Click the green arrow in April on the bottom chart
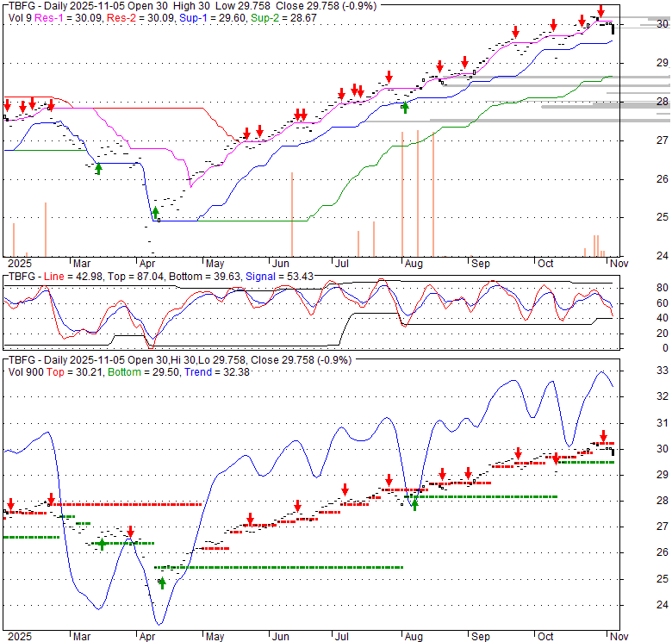Screen dimensions: 672x642 tap(162, 583)
